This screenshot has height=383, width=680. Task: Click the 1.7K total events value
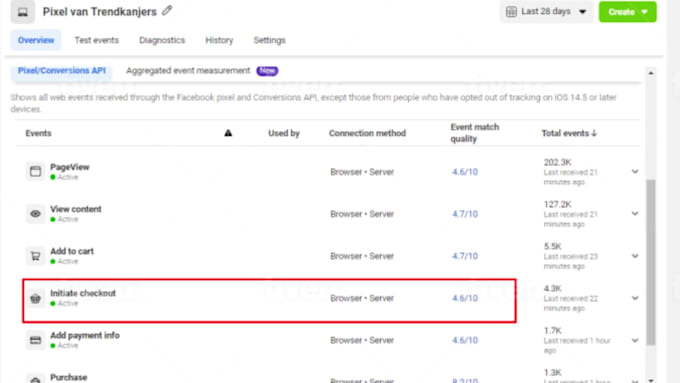(x=552, y=331)
